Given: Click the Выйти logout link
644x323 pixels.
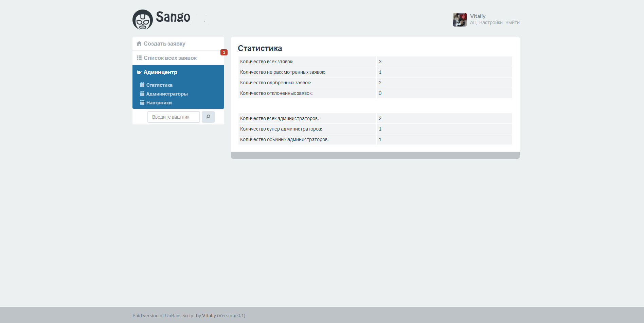Looking at the screenshot, I should [512, 22].
